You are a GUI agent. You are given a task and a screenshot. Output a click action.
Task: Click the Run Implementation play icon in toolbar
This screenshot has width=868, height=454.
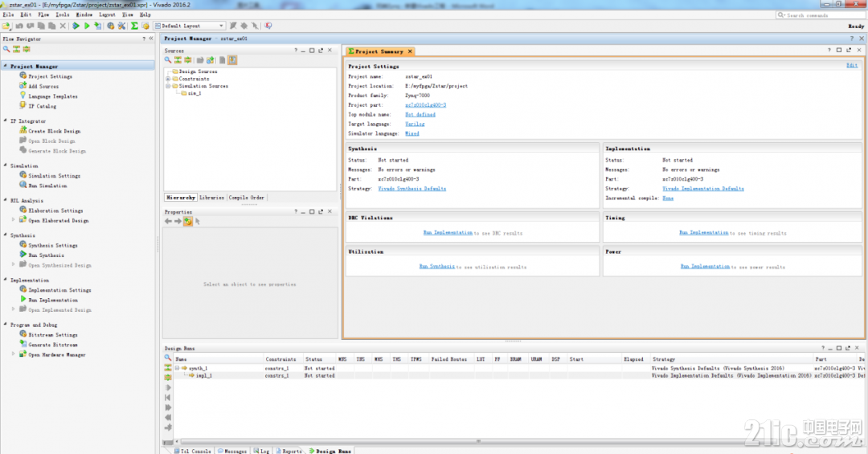(87, 26)
